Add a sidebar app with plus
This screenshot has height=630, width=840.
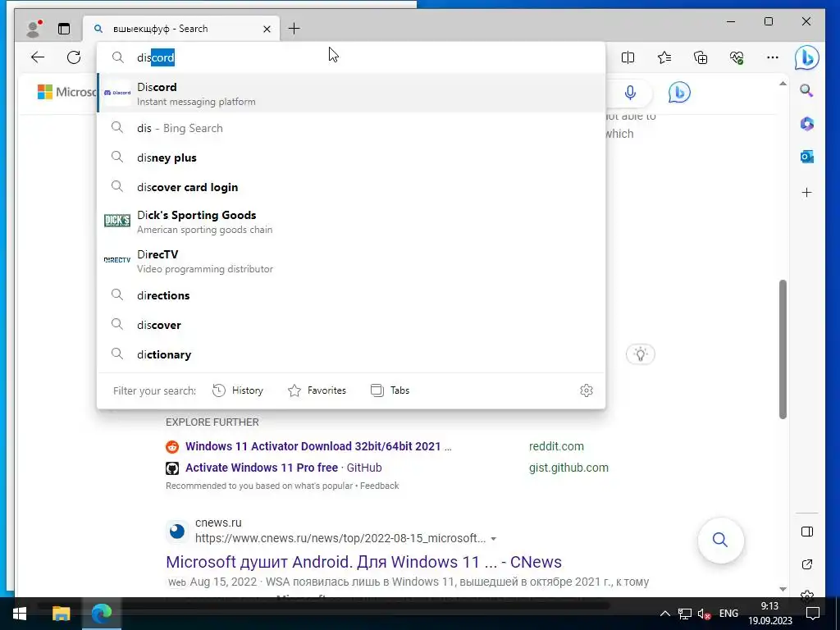pos(807,192)
